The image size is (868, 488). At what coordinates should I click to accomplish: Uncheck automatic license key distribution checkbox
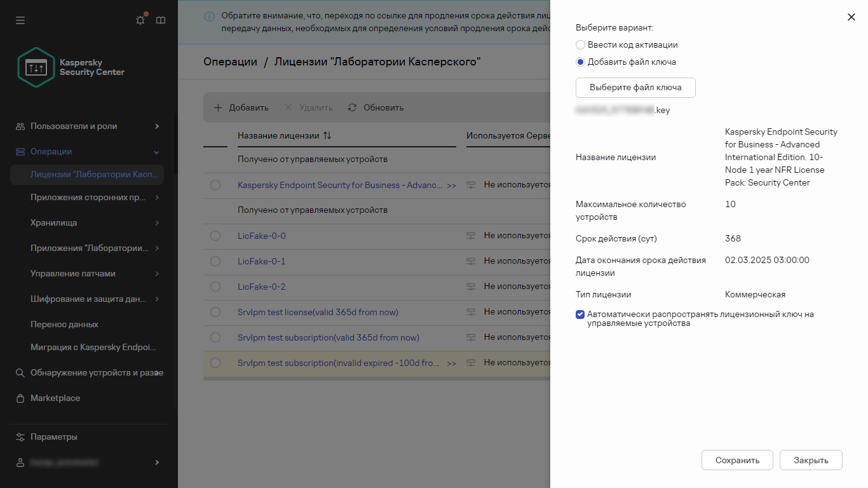tap(580, 313)
